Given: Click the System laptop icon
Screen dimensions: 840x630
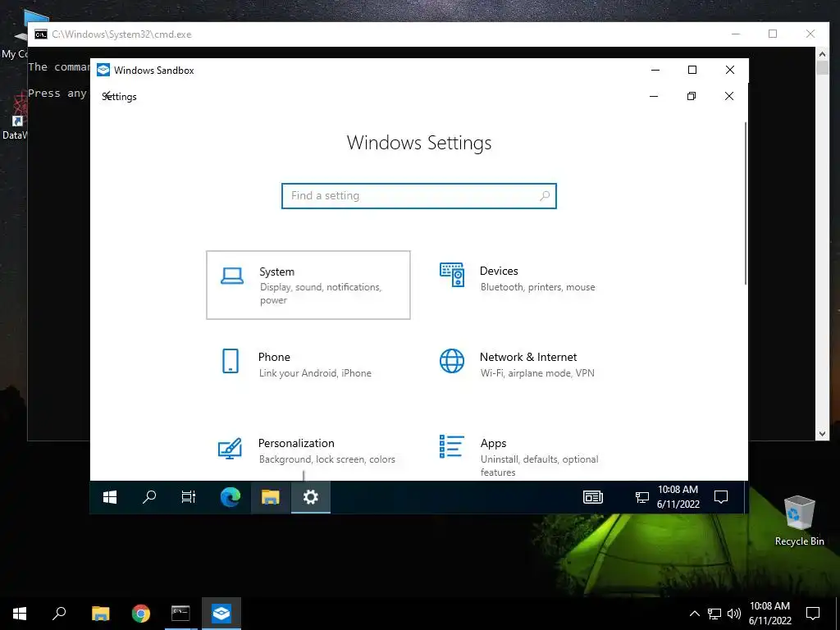Looking at the screenshot, I should [232, 276].
